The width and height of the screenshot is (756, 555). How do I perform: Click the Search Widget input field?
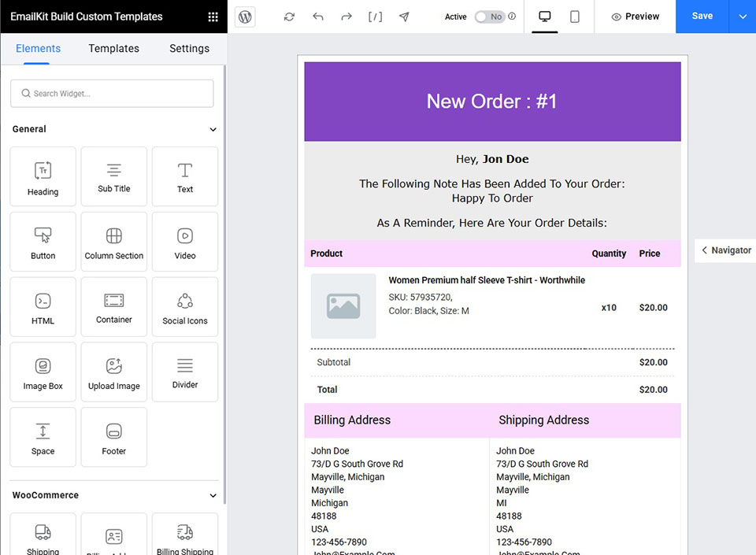click(x=112, y=93)
